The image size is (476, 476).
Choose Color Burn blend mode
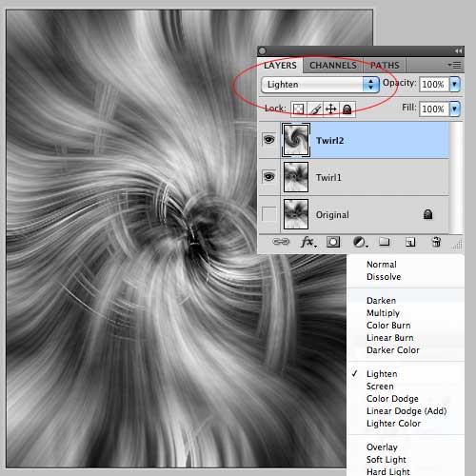[x=388, y=326]
